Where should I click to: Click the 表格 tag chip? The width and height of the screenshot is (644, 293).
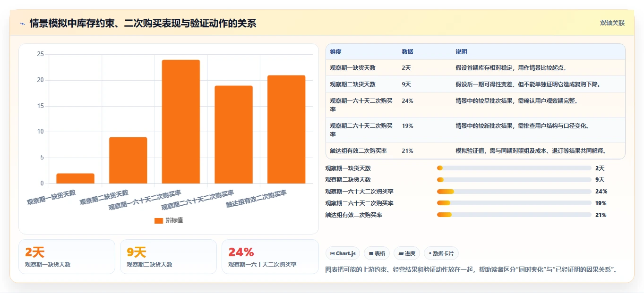coord(377,253)
